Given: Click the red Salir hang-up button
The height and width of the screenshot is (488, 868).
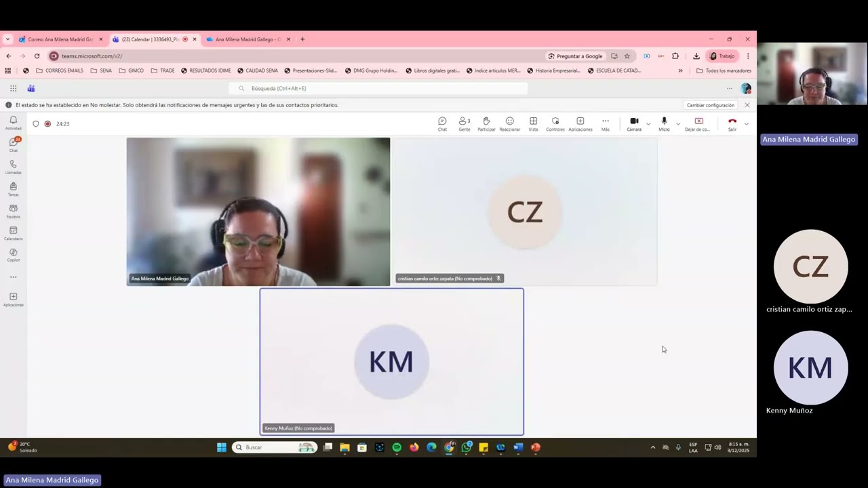Looking at the screenshot, I should 732,124.
